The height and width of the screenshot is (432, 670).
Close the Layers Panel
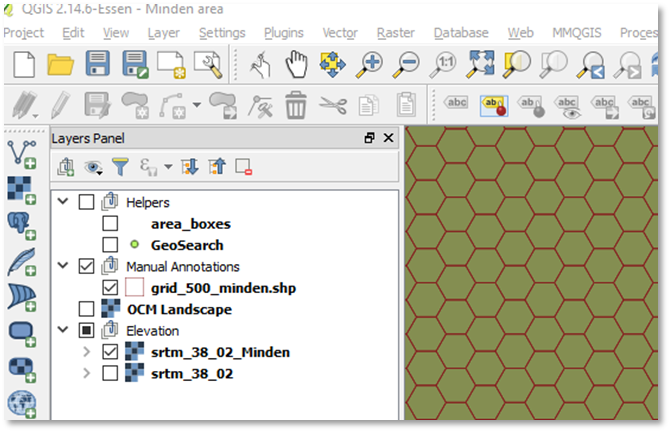388,138
